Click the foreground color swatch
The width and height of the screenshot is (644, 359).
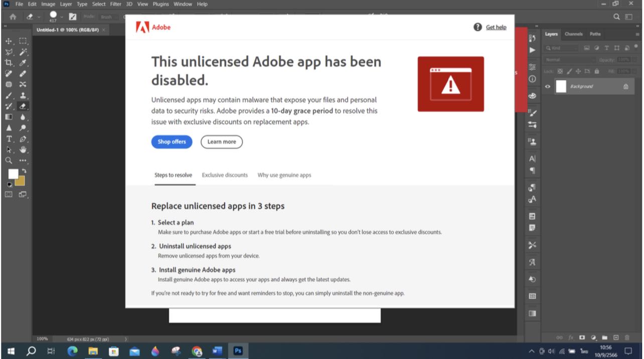(13, 174)
